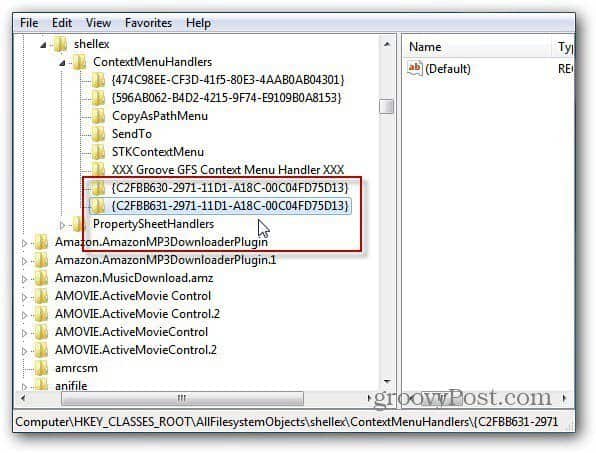
Task: Expand the anifile key
Action: pyautogui.click(x=24, y=387)
